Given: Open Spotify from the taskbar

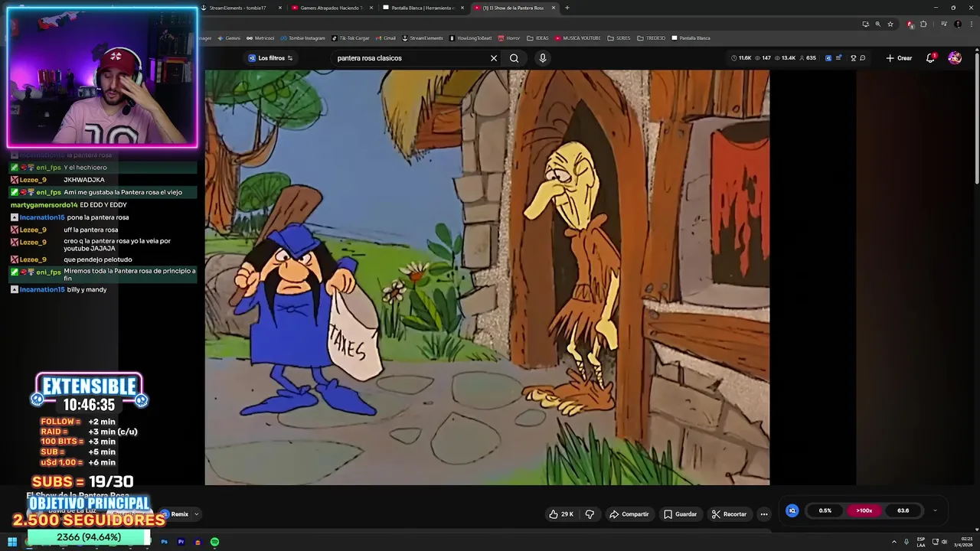Looking at the screenshot, I should click(x=214, y=542).
